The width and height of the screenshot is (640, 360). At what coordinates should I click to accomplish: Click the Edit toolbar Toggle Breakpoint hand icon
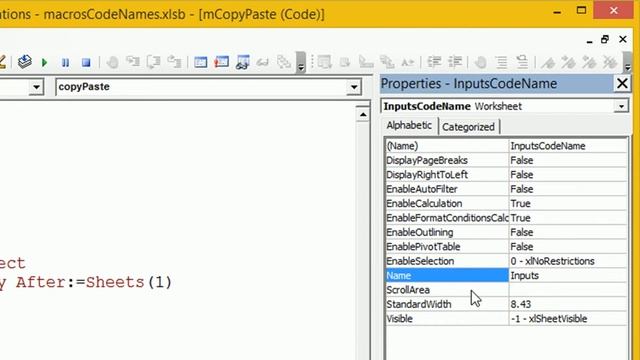[x=481, y=62]
